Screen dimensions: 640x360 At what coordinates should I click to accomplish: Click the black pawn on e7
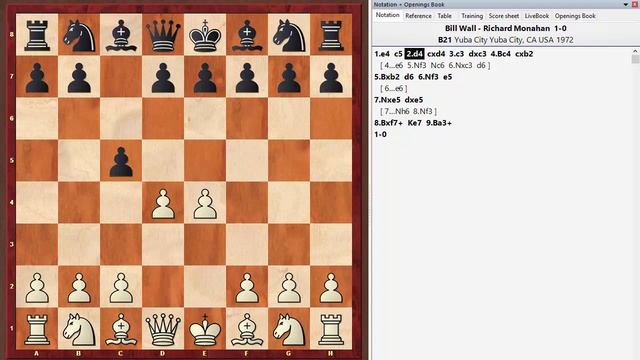tap(205, 77)
